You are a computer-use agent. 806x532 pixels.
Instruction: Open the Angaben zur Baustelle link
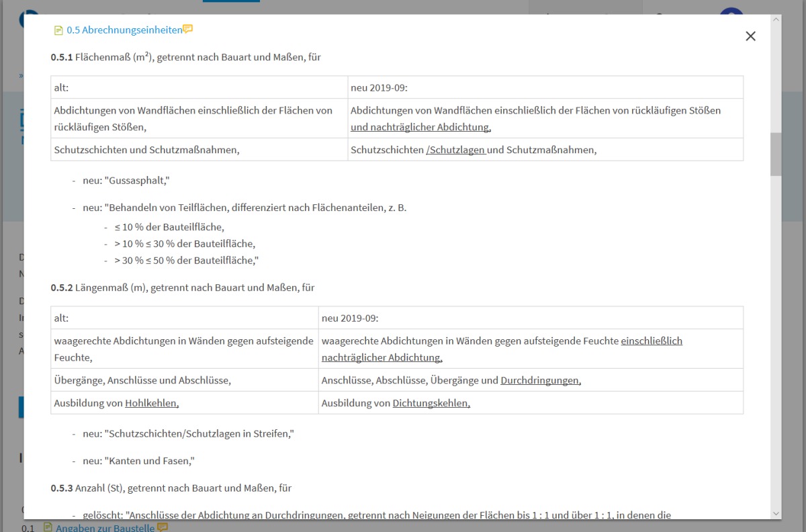(105, 528)
